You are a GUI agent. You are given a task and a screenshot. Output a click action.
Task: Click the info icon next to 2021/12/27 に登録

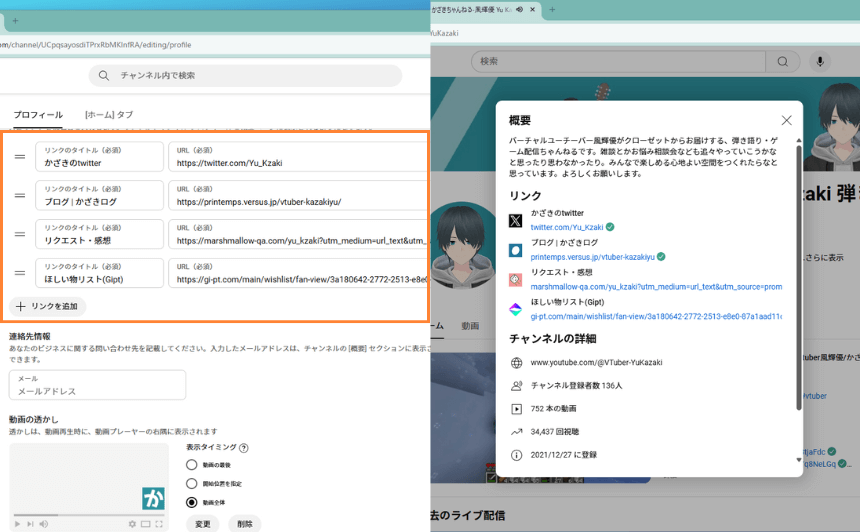tap(516, 455)
